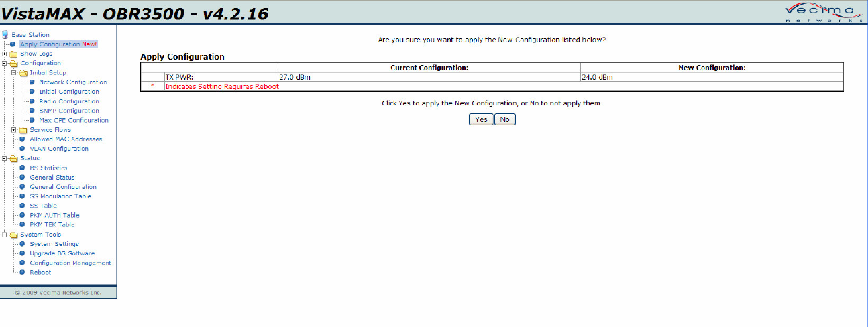Collapse the System Tools folder
This screenshot has height=327, width=868.
[5, 235]
